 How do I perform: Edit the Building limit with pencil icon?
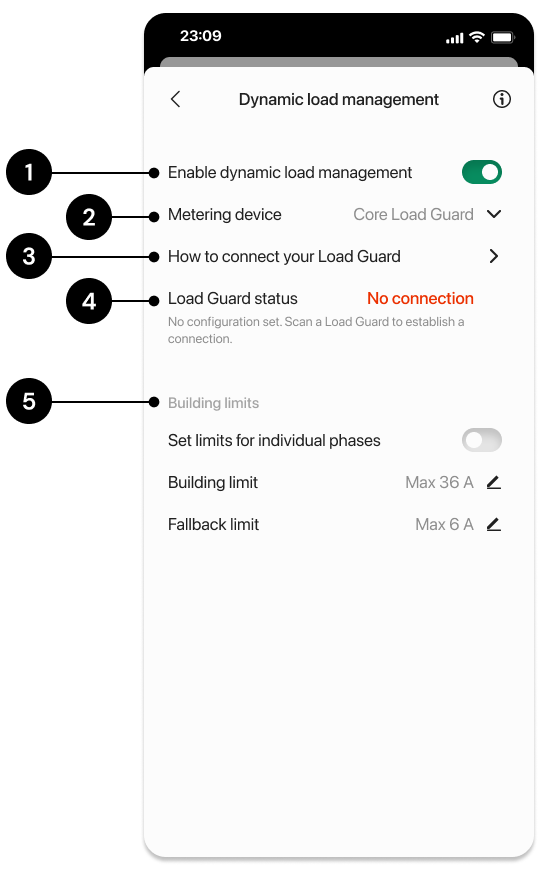tap(494, 483)
